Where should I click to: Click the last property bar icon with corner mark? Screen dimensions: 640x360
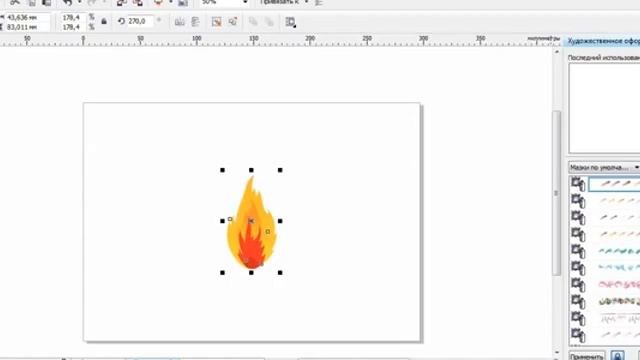(290, 22)
